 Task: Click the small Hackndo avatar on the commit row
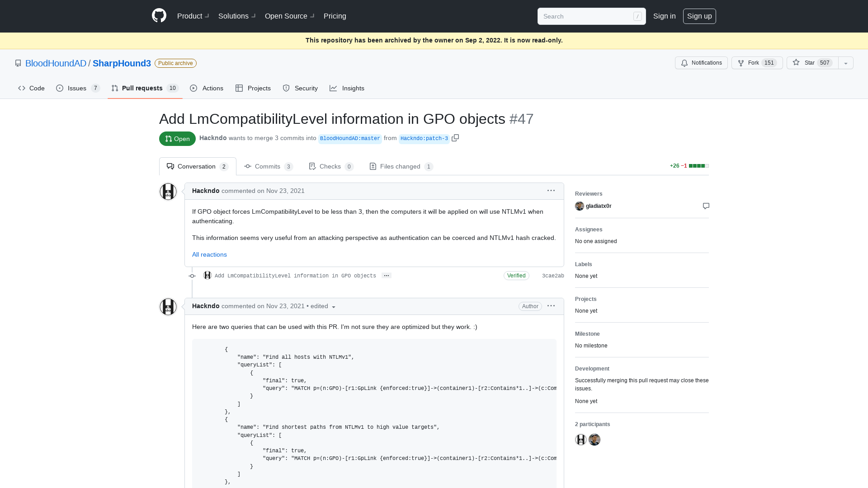[x=208, y=275]
